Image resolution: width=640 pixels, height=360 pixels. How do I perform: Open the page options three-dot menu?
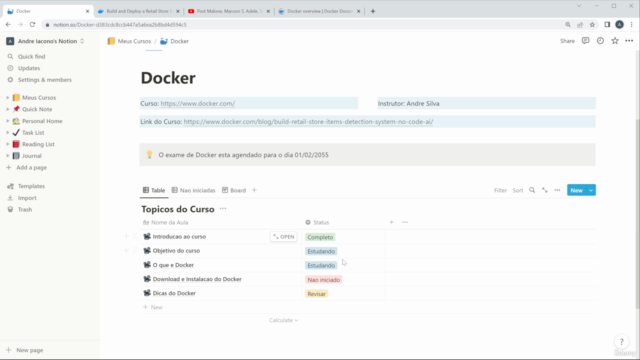point(629,41)
